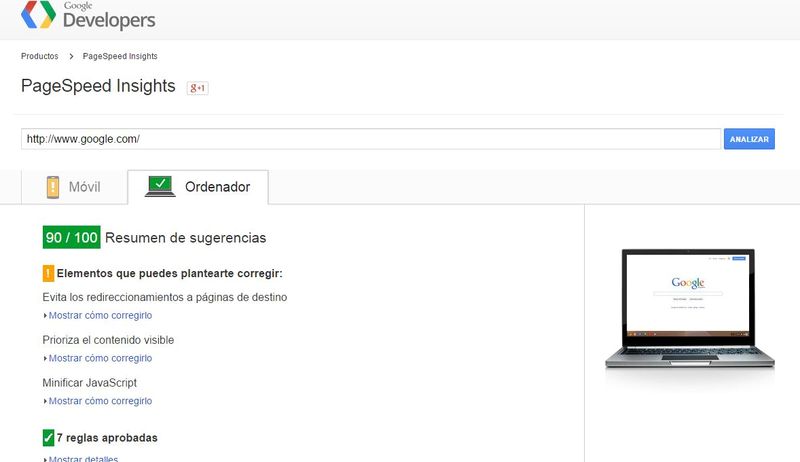Click the 90 / 100 score badge
The width and height of the screenshot is (800, 462).
tap(71, 237)
